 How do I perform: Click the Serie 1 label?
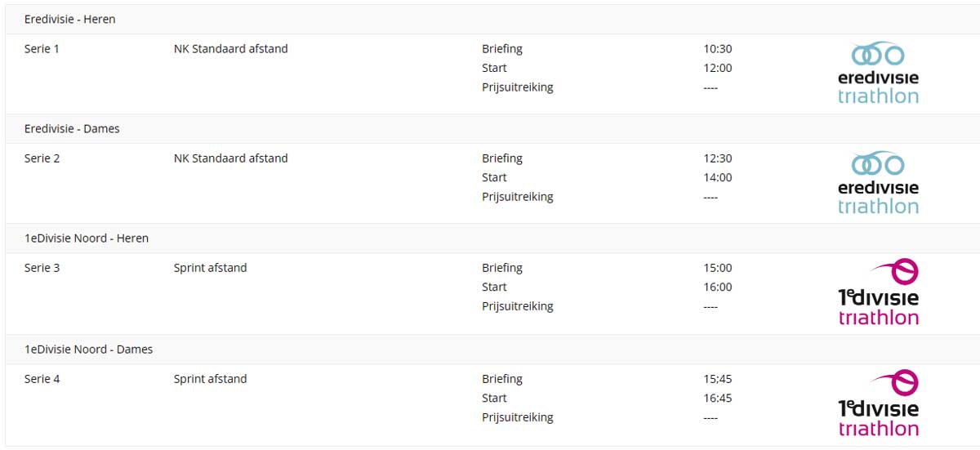(42, 49)
